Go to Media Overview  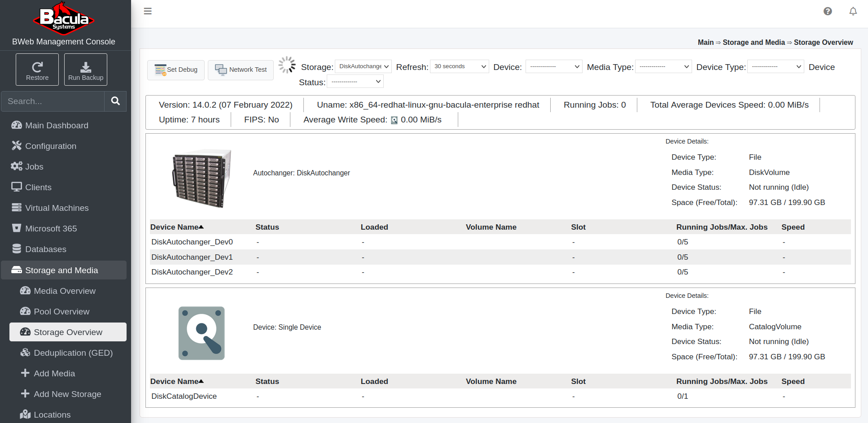pyautogui.click(x=68, y=291)
